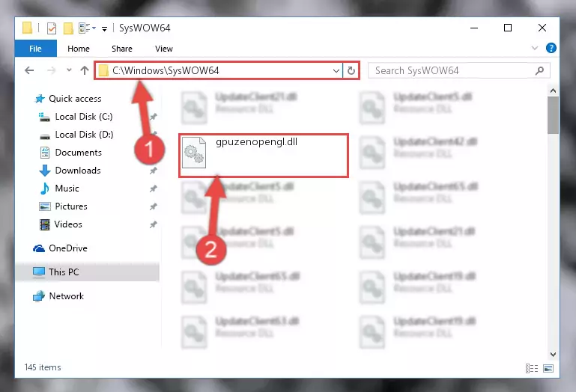Go up one folder level
The height and width of the screenshot is (392, 576).
click(85, 70)
